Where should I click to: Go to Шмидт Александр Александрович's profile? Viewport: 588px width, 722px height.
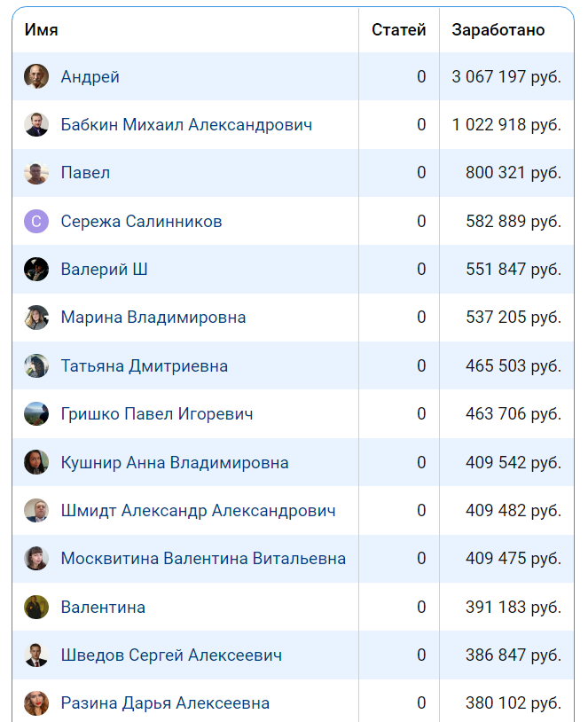point(198,511)
